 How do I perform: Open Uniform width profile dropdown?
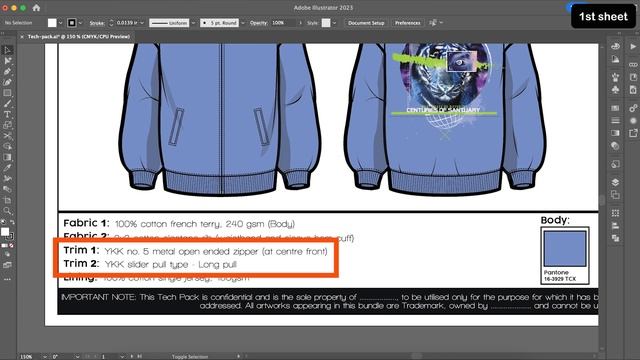pyautogui.click(x=193, y=23)
